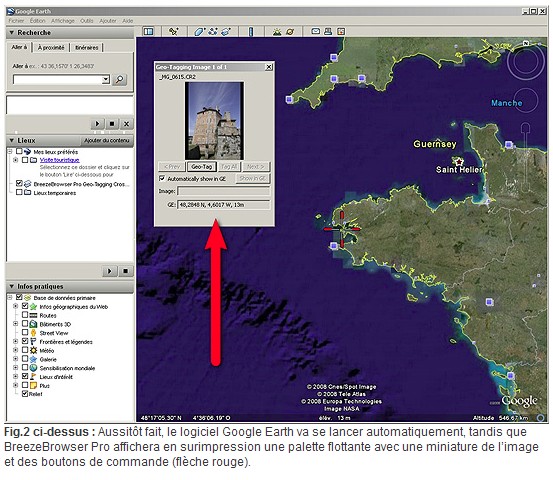Click the clear X button under search results
The image size is (553, 480).
126,124
